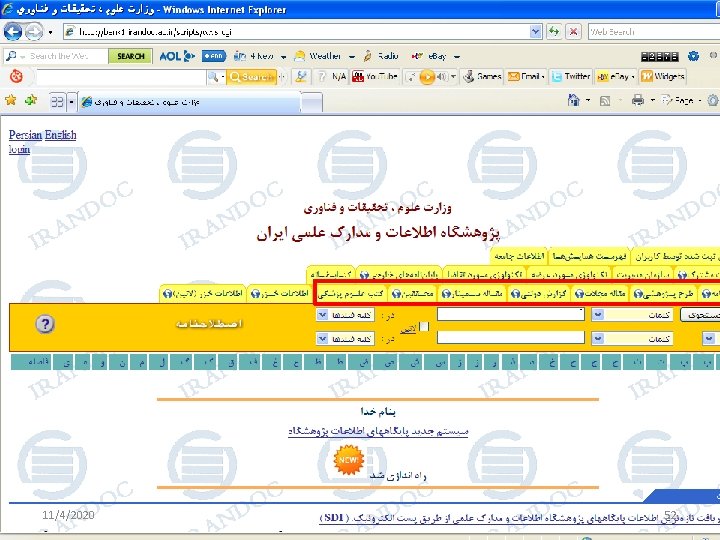
Task: Click the اصطلاحنامه thesaurus label
Action: click(209, 324)
